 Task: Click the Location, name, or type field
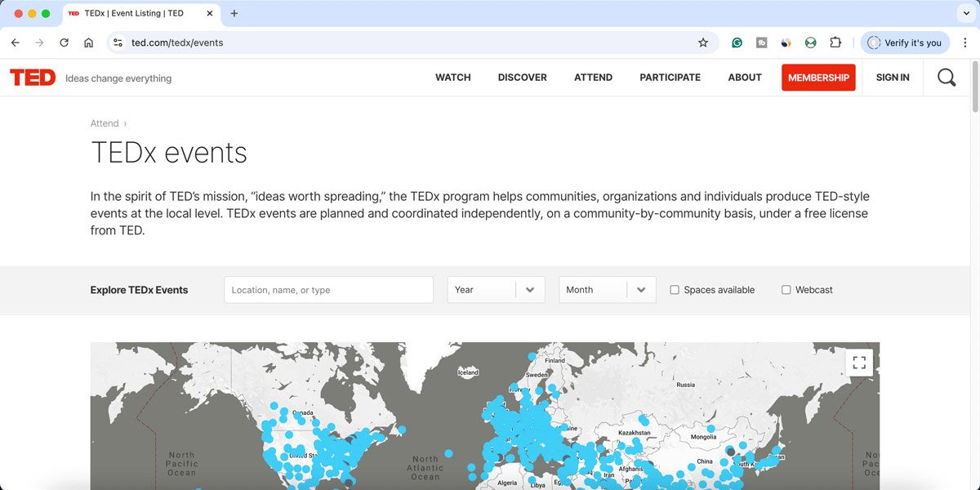[328, 290]
